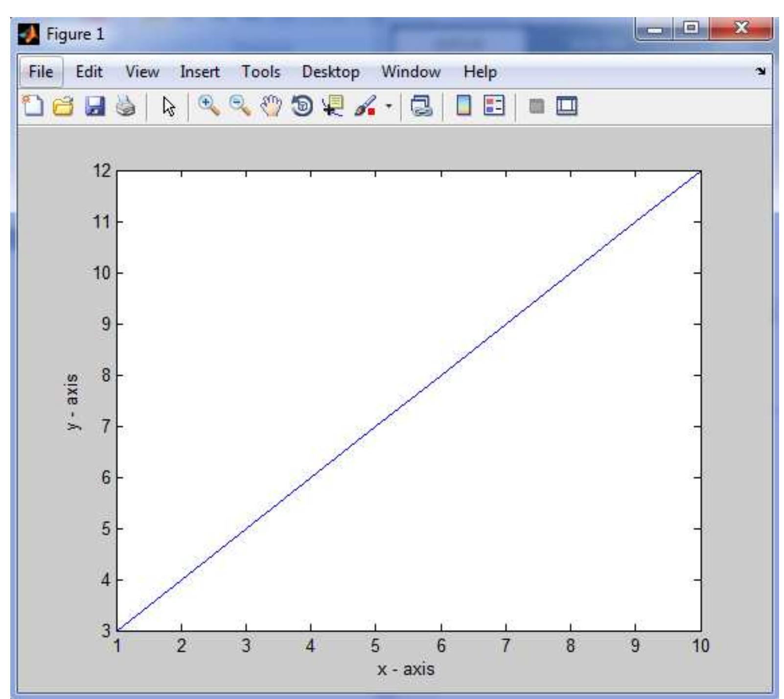Print the figure using the printer icon

tap(126, 106)
